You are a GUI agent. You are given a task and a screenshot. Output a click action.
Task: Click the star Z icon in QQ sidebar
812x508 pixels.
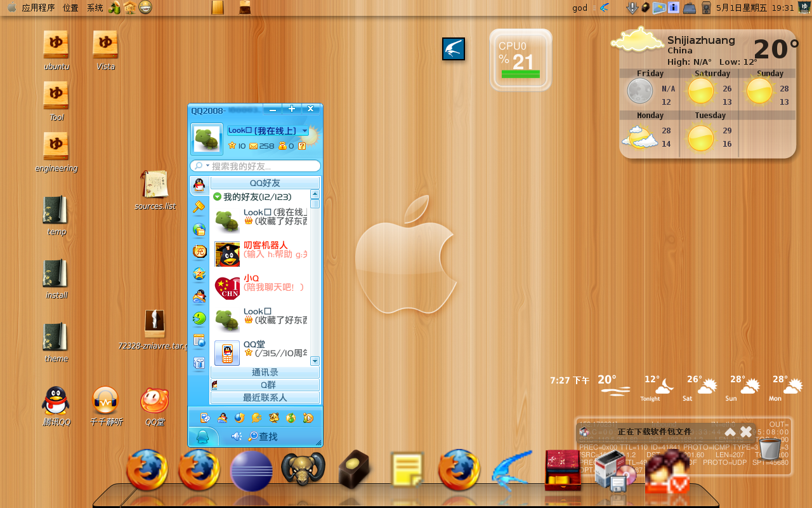coord(199,274)
